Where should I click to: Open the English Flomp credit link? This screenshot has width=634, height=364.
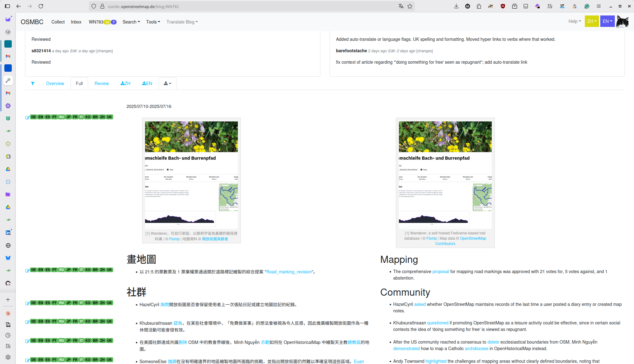431,238
